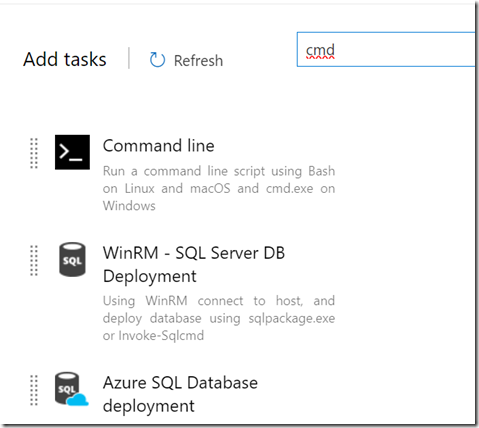Choose WinRM - SQL Server DB task title
The height and width of the screenshot is (428, 479).
coord(194,253)
